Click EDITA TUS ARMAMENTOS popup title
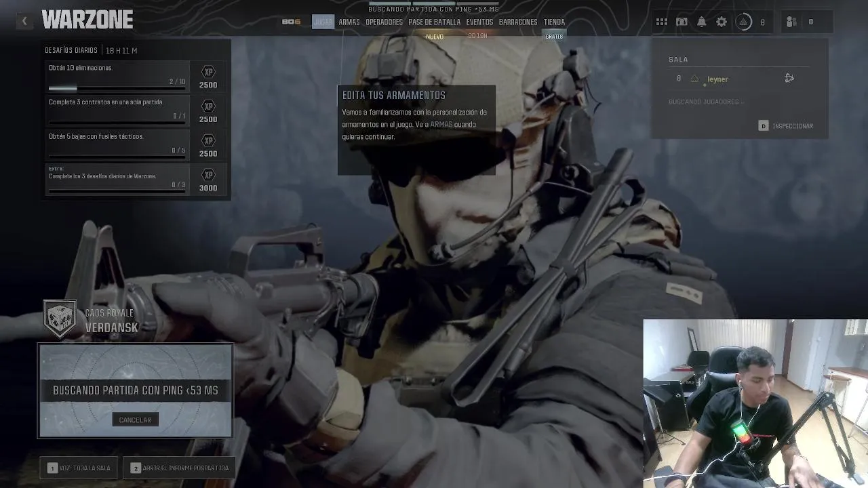 394,96
